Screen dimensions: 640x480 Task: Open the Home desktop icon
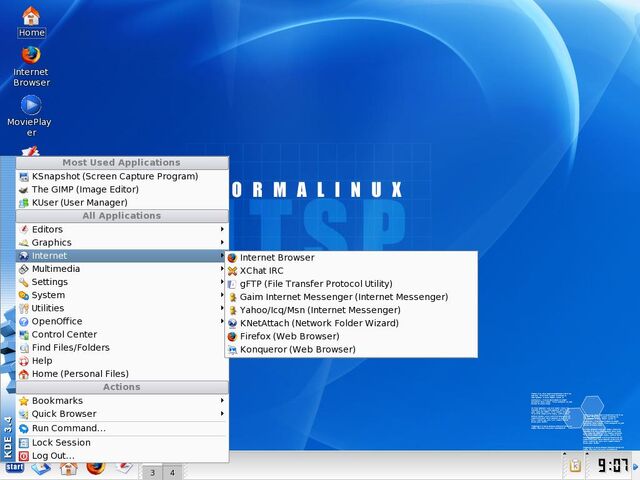click(31, 22)
